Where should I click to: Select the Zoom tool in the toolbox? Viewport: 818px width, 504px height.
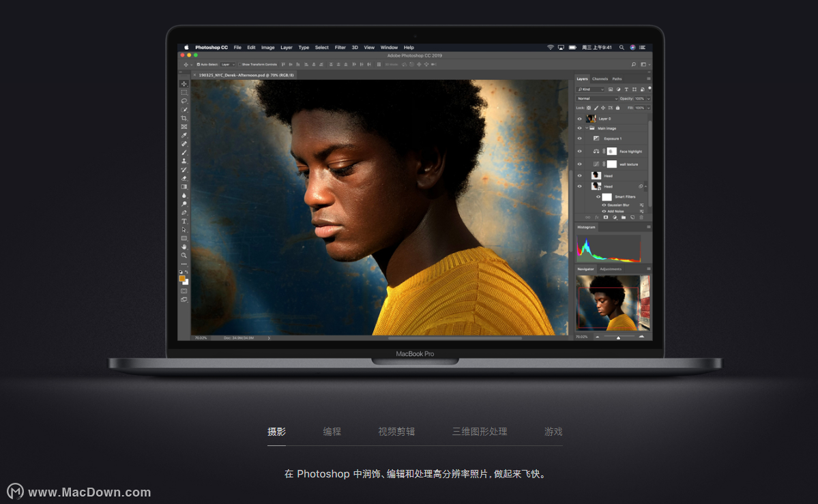[184, 256]
